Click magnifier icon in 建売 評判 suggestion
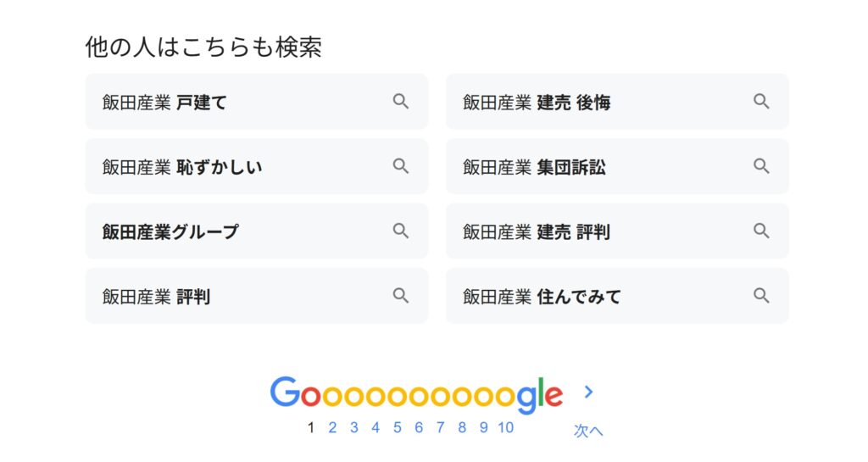The image size is (868, 462). click(762, 231)
